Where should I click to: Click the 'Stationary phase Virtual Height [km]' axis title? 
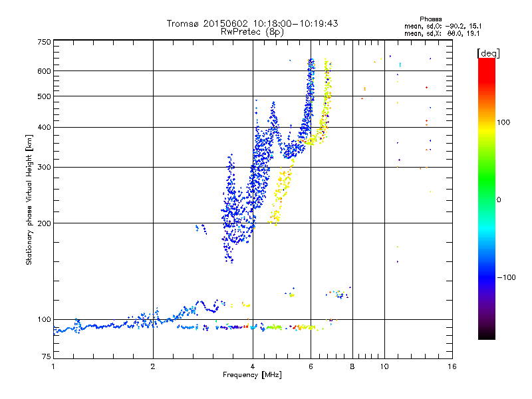pyautogui.click(x=29, y=199)
